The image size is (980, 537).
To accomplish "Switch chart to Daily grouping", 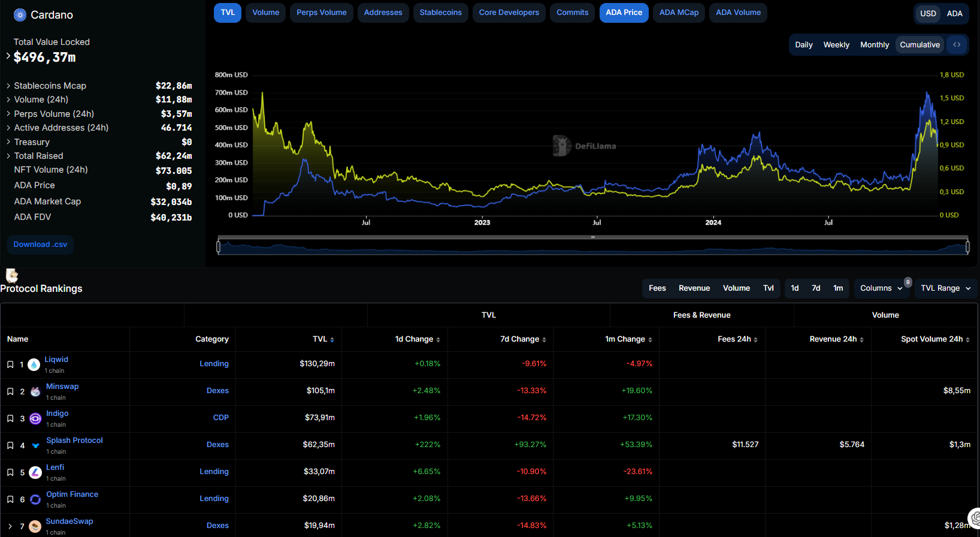I will coord(804,45).
